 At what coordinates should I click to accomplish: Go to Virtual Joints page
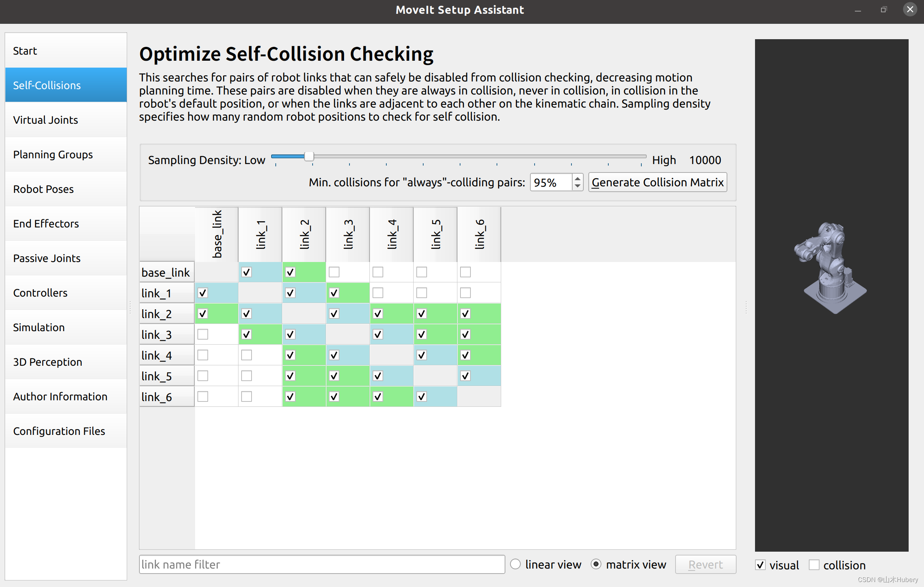[x=66, y=120]
